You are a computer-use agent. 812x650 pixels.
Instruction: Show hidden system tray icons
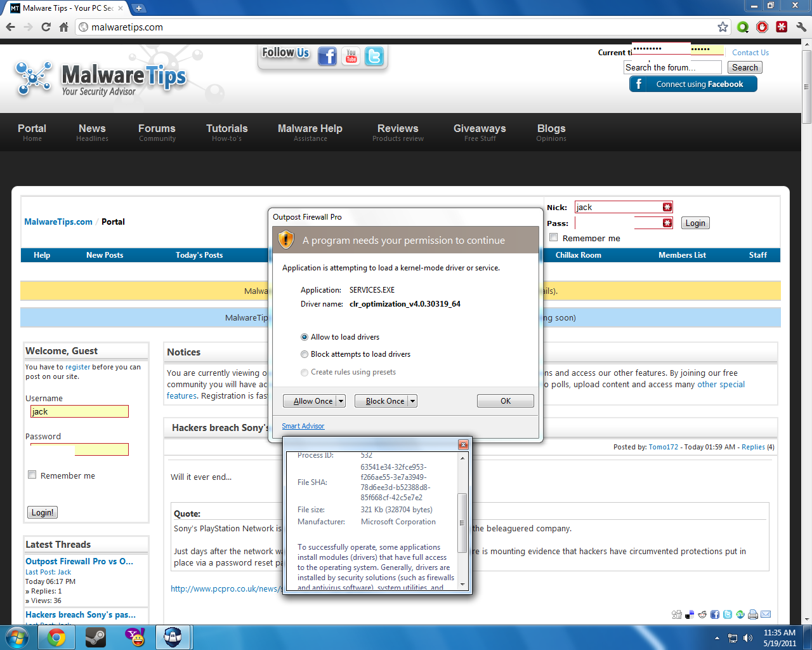[x=717, y=638]
